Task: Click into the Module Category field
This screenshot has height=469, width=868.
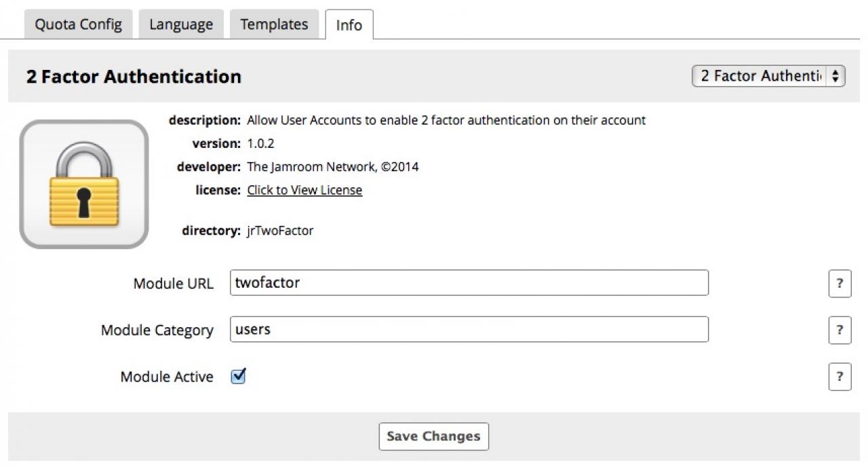Action: [469, 330]
